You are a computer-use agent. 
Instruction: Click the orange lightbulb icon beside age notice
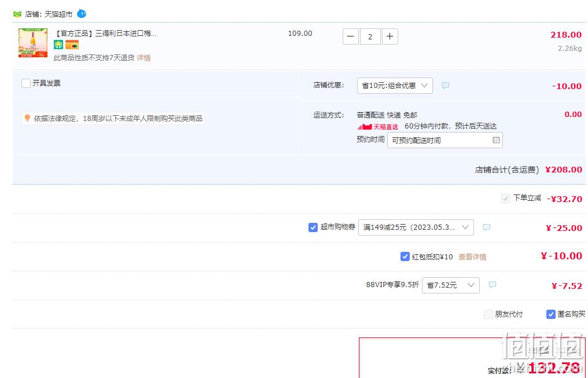point(27,118)
